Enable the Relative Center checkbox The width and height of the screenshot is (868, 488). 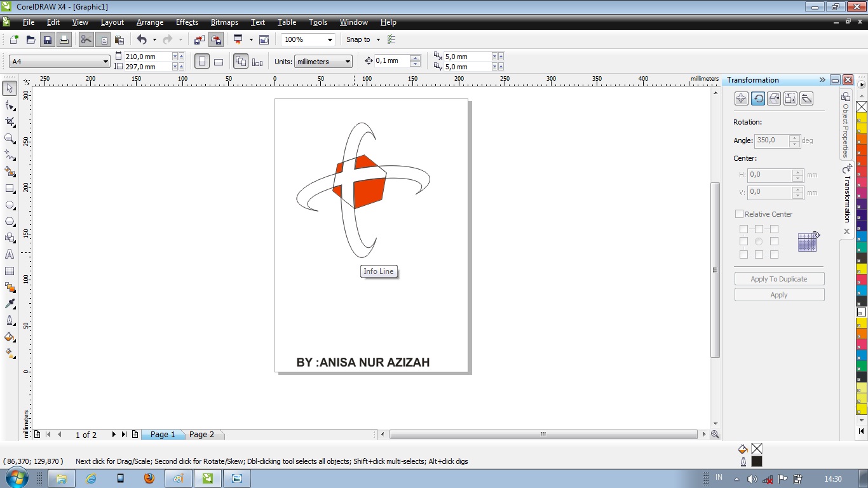click(739, 214)
